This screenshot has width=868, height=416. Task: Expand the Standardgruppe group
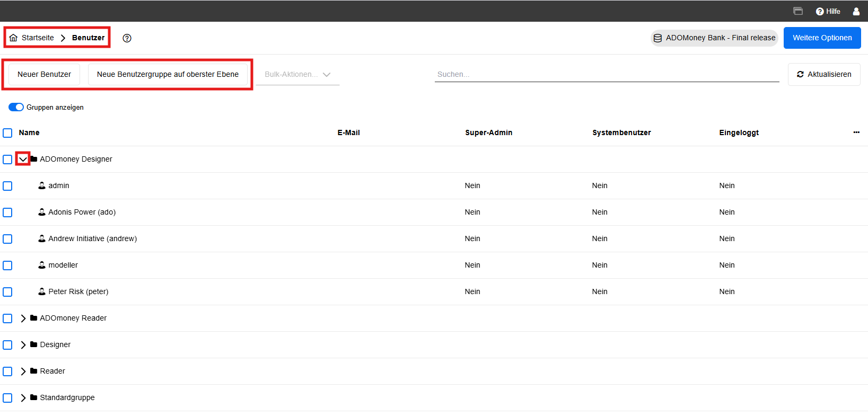[x=23, y=398]
